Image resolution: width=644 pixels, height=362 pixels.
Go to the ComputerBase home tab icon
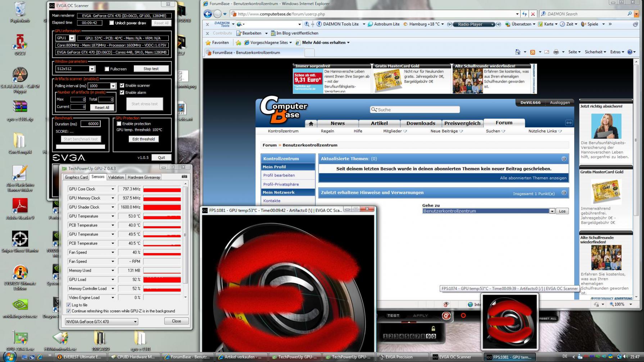tap(311, 124)
